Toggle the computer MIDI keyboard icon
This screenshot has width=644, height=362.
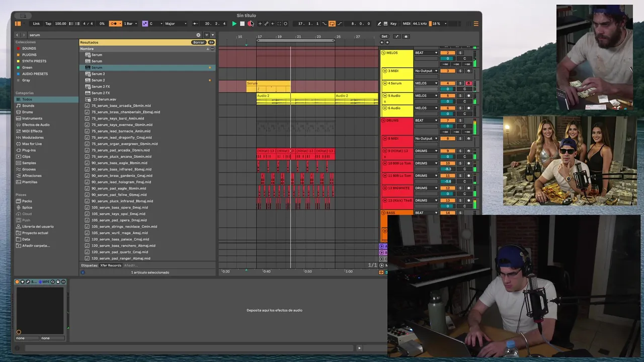click(385, 24)
